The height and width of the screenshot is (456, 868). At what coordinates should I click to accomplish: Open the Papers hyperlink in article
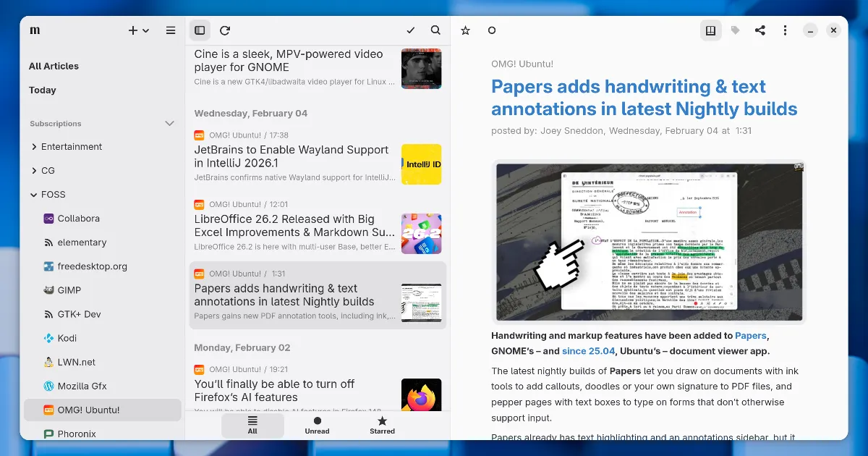pos(751,336)
